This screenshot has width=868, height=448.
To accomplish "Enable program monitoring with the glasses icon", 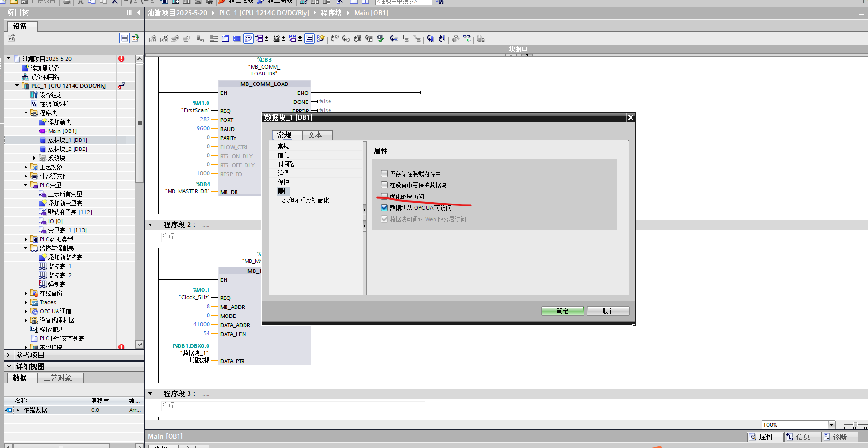I will pyautogui.click(x=467, y=38).
